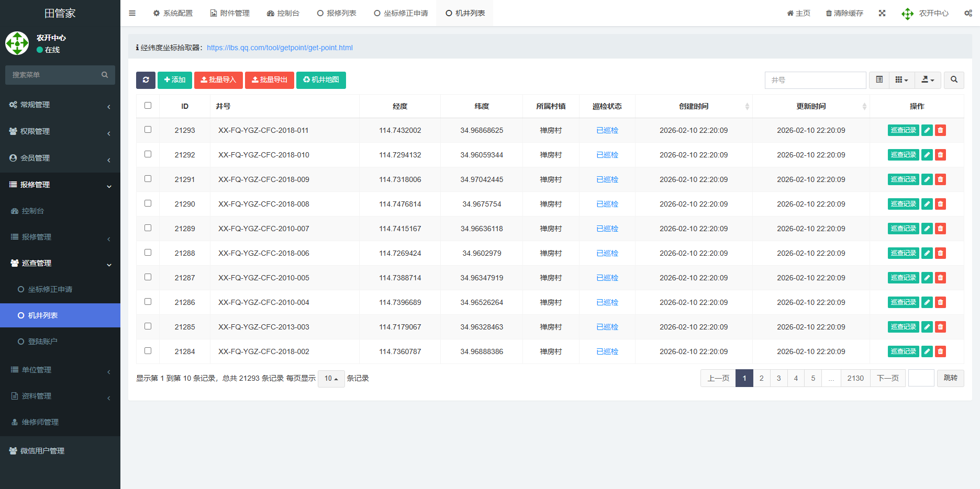Click the search magnifier button beside table tools
Image resolution: width=980 pixels, height=489 pixels.
tap(954, 80)
